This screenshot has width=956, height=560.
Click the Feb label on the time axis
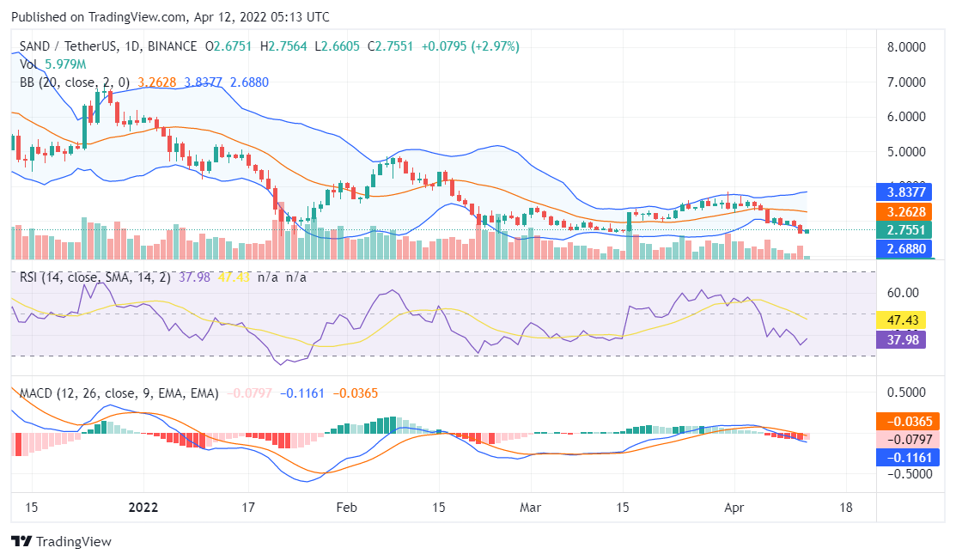tap(344, 508)
